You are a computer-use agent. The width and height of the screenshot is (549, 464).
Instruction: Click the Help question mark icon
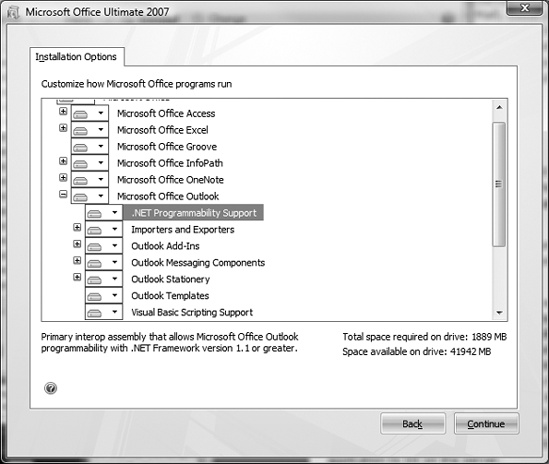click(50, 388)
